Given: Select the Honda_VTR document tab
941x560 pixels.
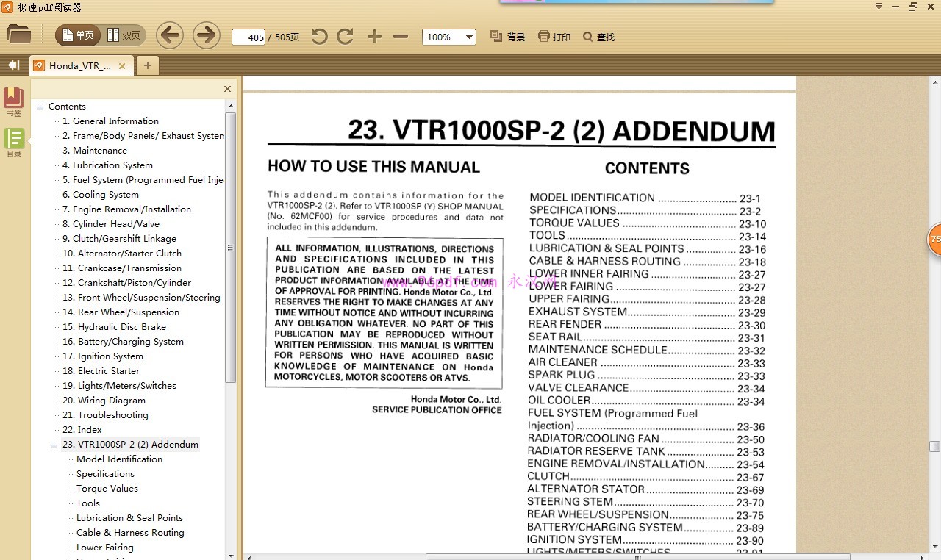Looking at the screenshot, I should click(x=79, y=65).
